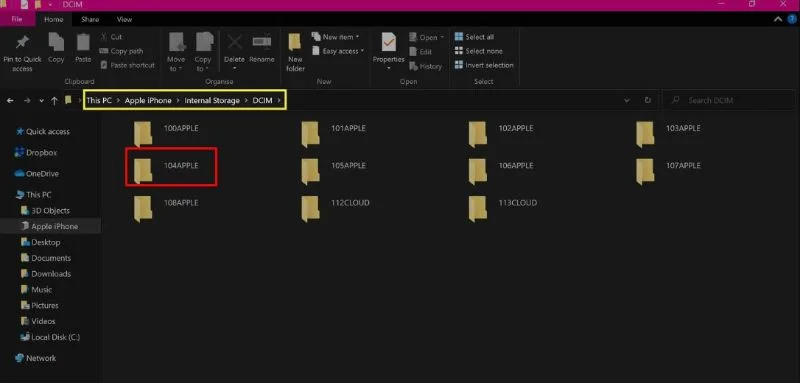This screenshot has height=383, width=800.
Task: Go up one level with the up arrow
Action: click(x=54, y=100)
